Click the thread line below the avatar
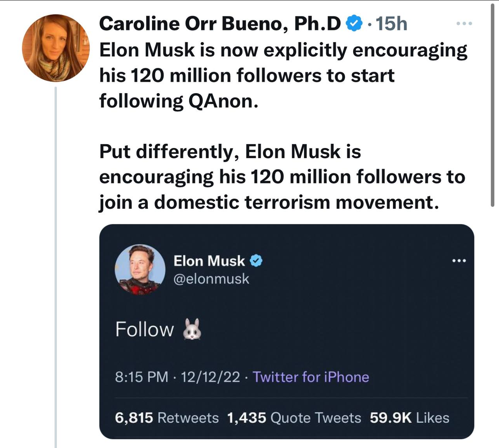499x448 pixels. pyautogui.click(x=56, y=267)
